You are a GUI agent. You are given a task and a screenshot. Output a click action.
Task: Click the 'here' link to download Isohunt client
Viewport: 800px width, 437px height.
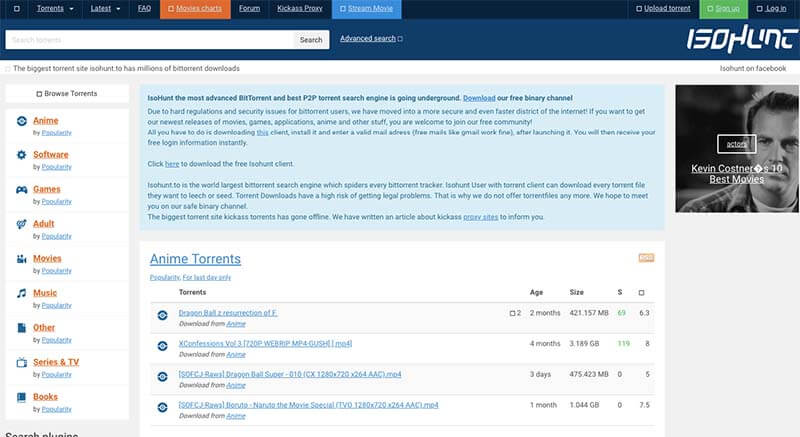(172, 164)
